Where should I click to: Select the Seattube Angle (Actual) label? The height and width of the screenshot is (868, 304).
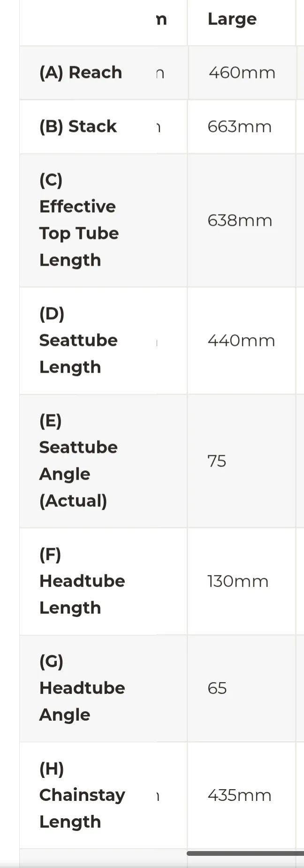(78, 461)
